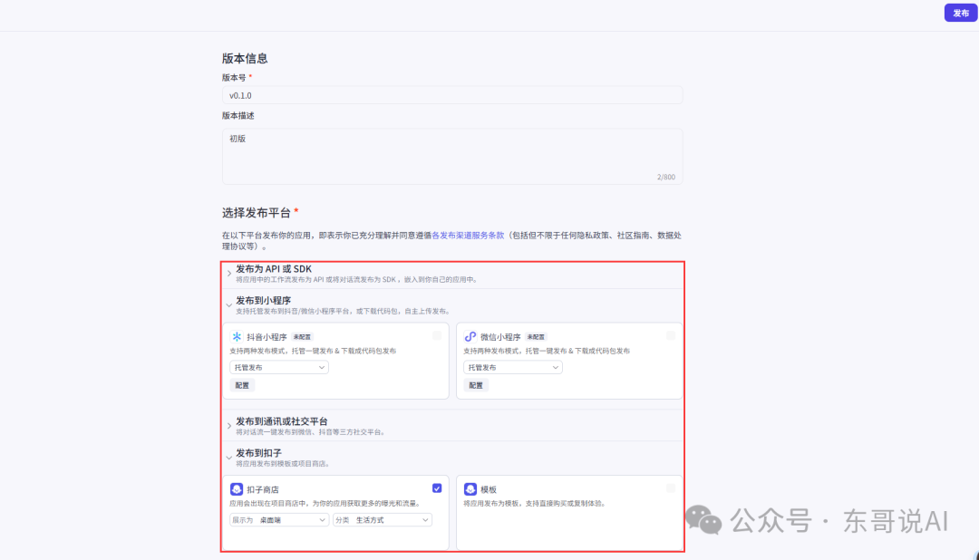Click the 2/800 character counter
The image size is (979, 560).
click(665, 177)
